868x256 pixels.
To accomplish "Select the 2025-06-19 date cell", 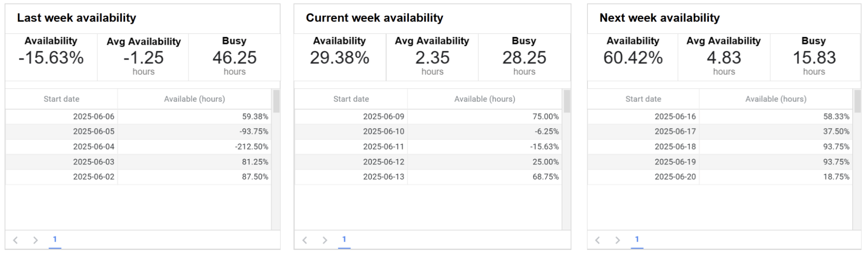I will [x=643, y=162].
